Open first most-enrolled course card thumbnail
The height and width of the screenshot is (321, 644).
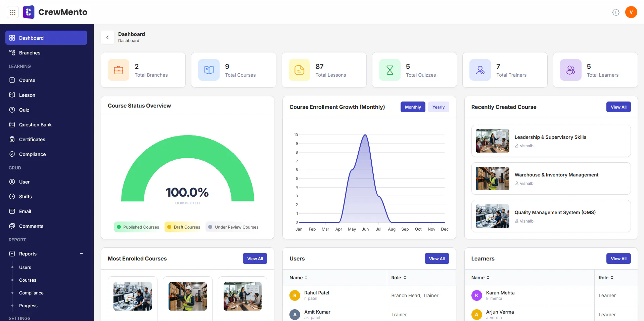(x=133, y=296)
